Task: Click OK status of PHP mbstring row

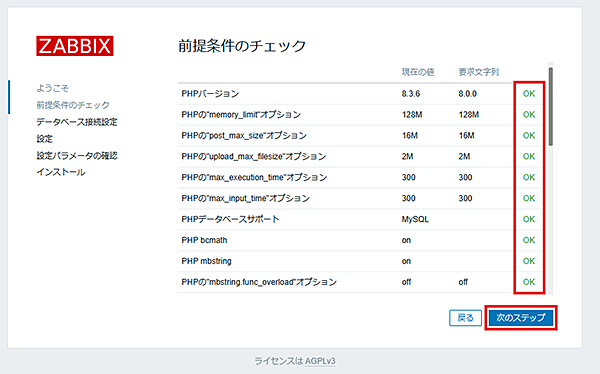Action: tap(529, 261)
